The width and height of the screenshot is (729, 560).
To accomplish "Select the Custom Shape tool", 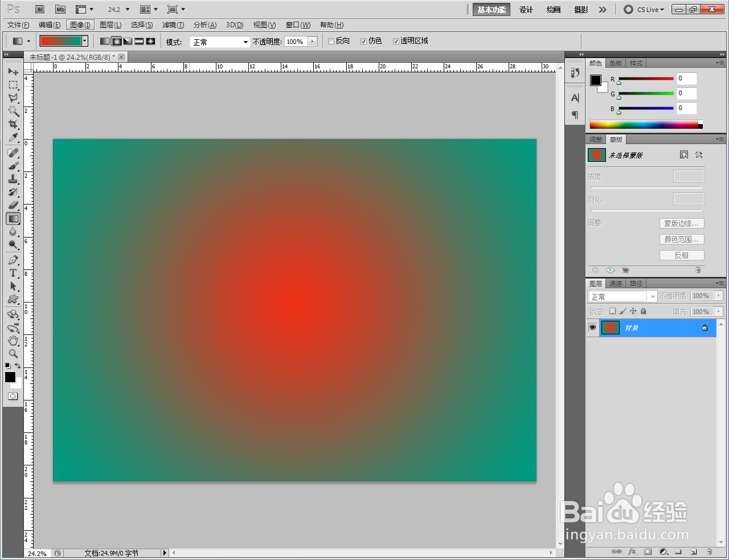I will [13, 299].
